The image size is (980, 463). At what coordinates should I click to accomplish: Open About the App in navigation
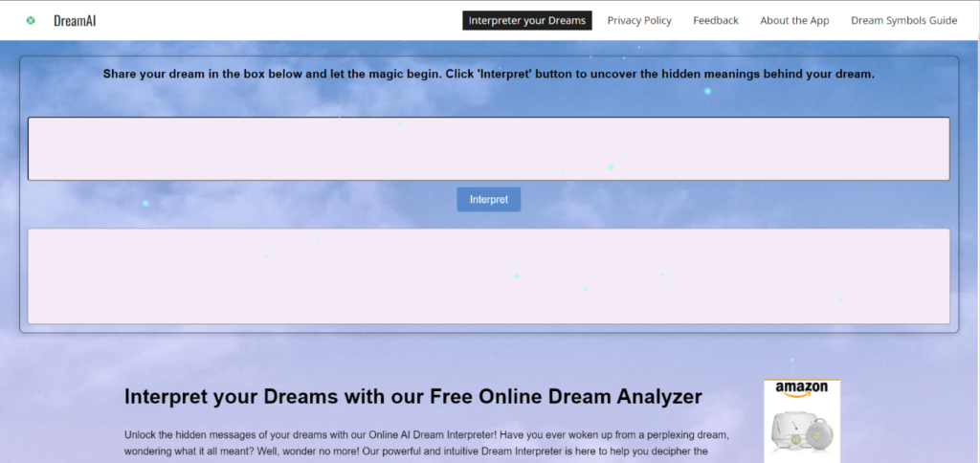(794, 20)
